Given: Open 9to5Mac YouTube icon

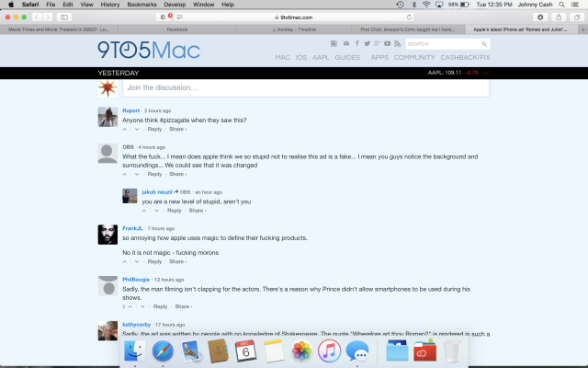Looking at the screenshot, I should point(387,43).
